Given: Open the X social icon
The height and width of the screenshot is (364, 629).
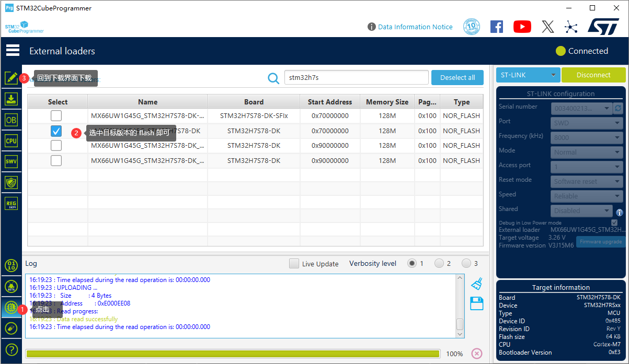Looking at the screenshot, I should [547, 27].
